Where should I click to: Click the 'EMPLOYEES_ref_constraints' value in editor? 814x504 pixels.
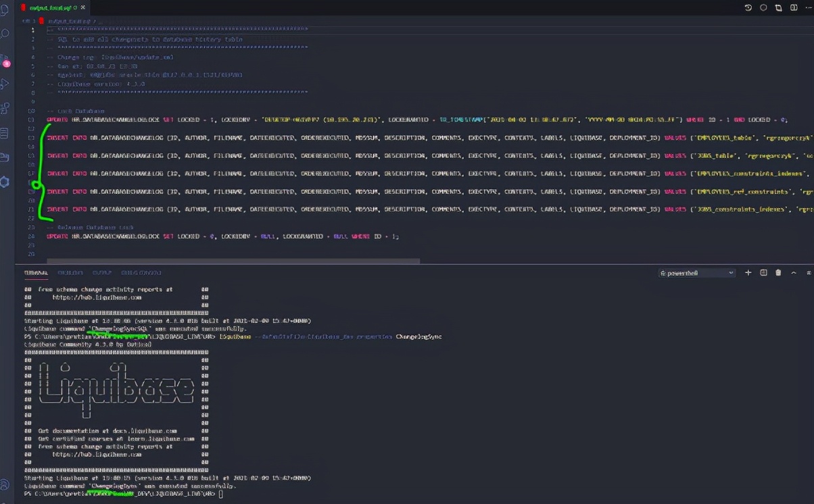742,191
